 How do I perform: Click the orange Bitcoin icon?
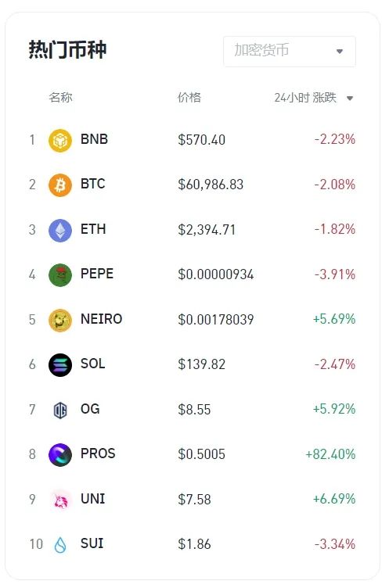coord(60,185)
